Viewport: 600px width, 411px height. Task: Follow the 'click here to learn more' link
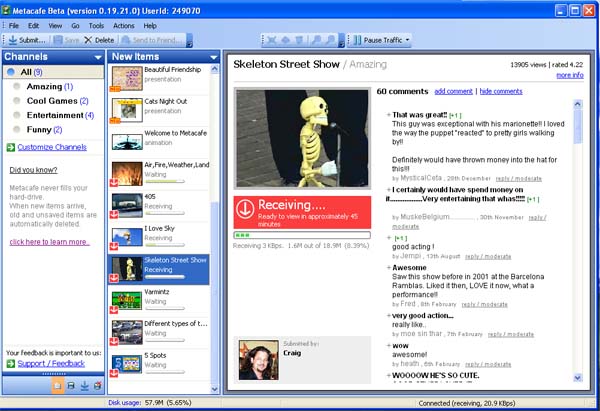click(x=49, y=242)
